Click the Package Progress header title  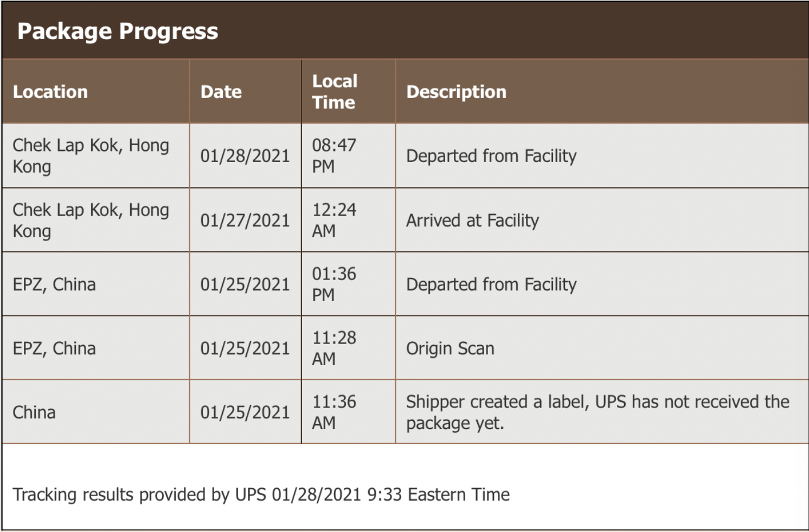pos(118,31)
